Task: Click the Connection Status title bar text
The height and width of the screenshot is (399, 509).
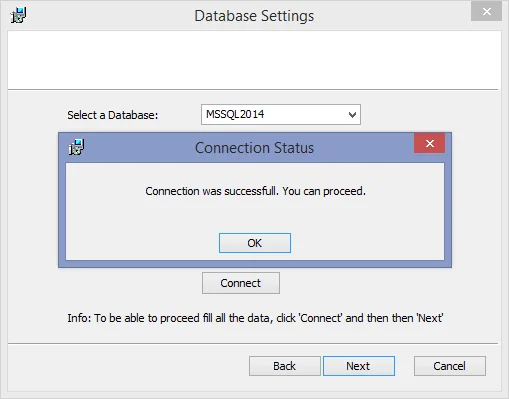Action: [254, 148]
